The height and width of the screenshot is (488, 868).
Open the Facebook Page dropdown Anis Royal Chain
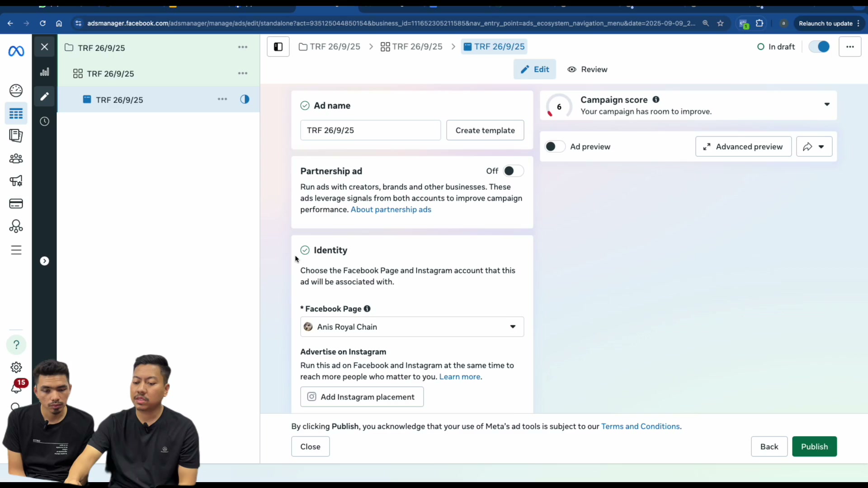pyautogui.click(x=412, y=327)
